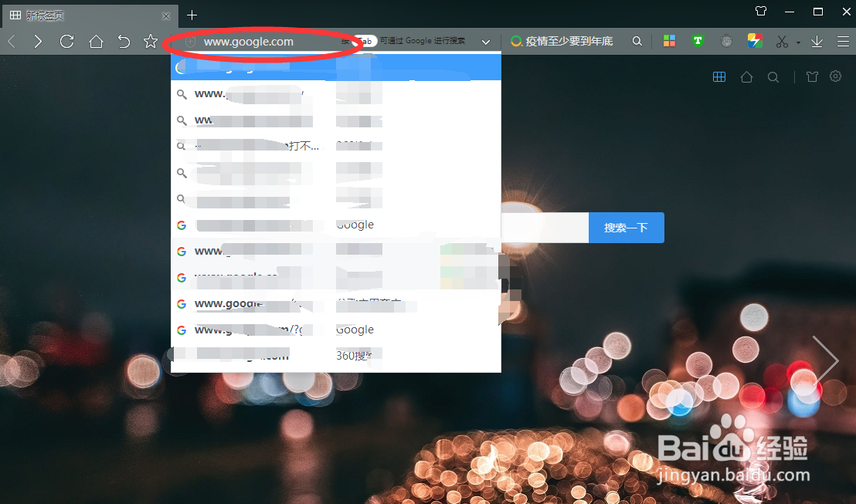Click the search icon on new tab page
The image size is (856, 504).
click(773, 77)
